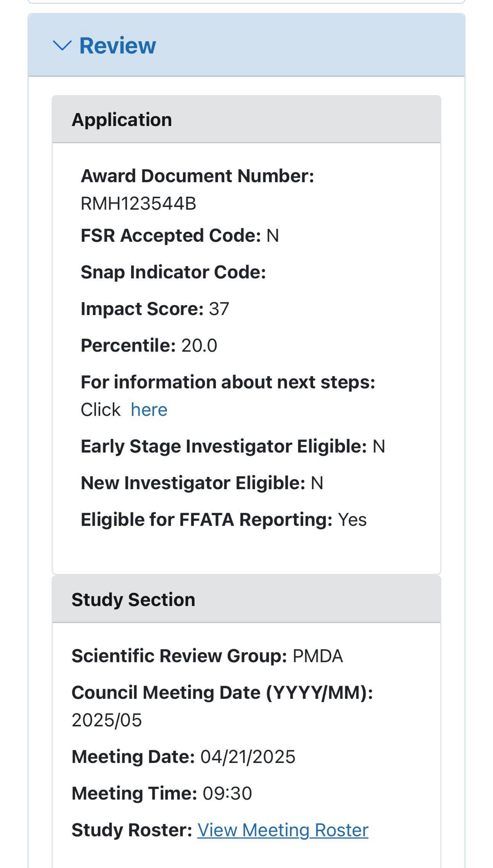The image size is (493, 868).
Task: Open the View Meeting Roster link
Action: click(x=283, y=830)
